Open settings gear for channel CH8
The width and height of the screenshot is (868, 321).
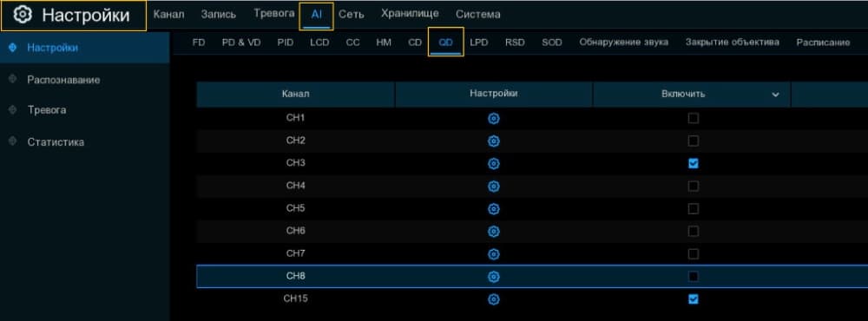pos(494,276)
